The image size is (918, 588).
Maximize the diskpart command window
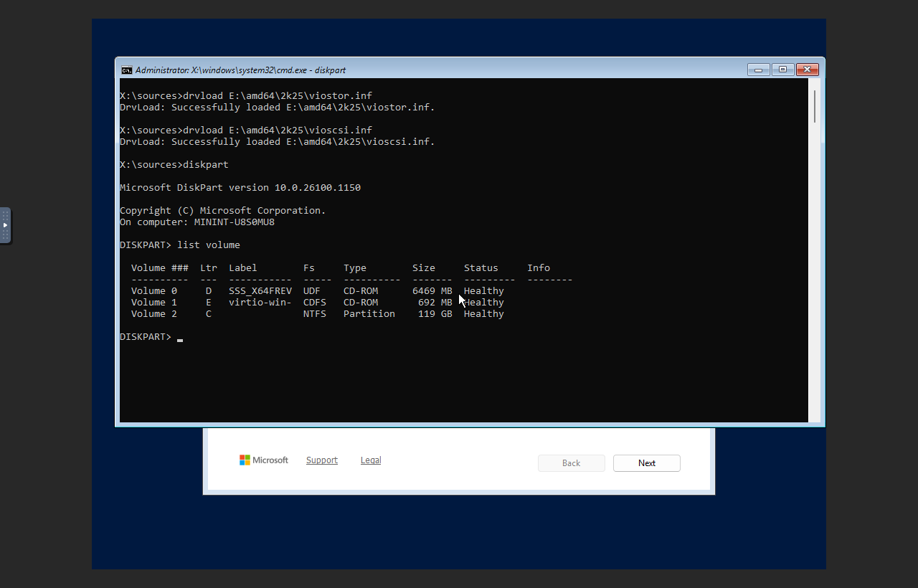pyautogui.click(x=782, y=70)
